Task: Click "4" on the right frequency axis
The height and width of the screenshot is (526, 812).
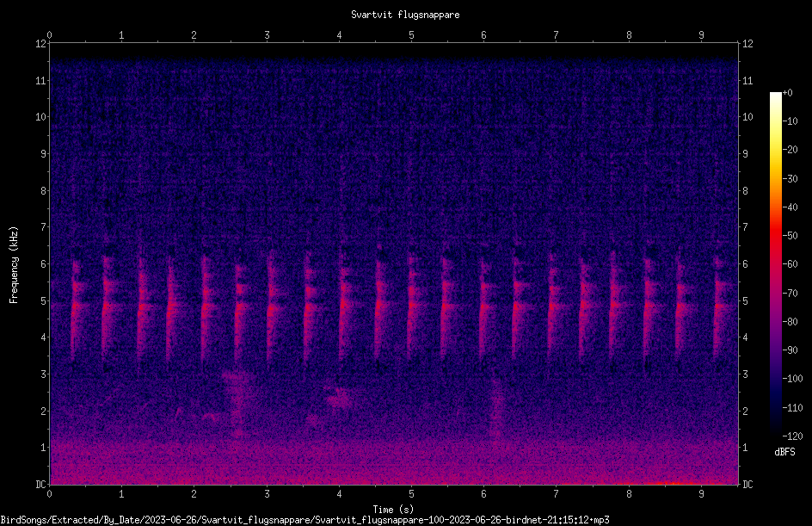Action: (x=745, y=337)
